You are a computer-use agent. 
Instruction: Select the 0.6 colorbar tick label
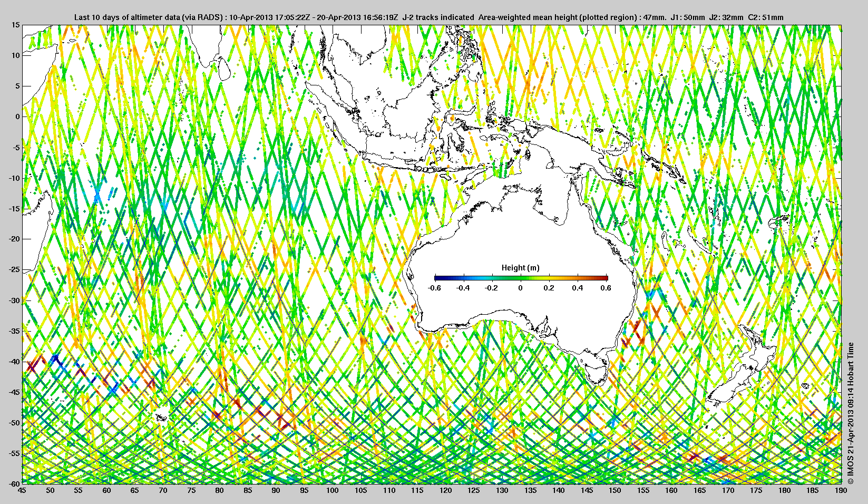coord(606,288)
